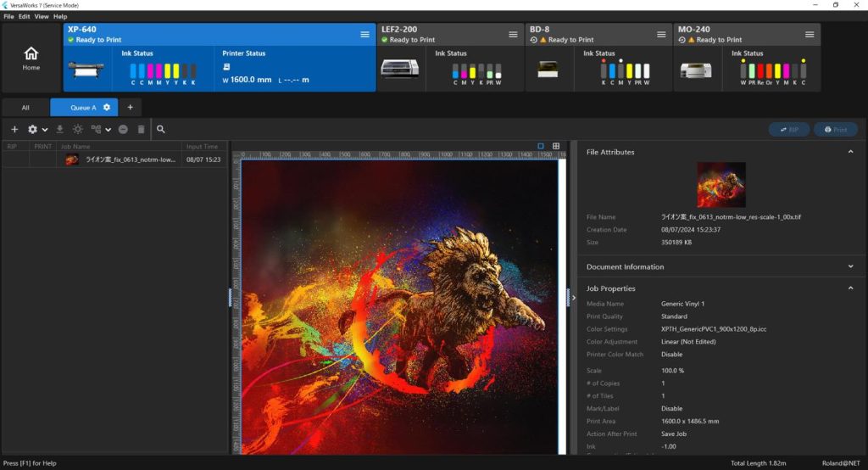Open the Edit menu
The height and width of the screenshot is (470, 868).
(24, 16)
